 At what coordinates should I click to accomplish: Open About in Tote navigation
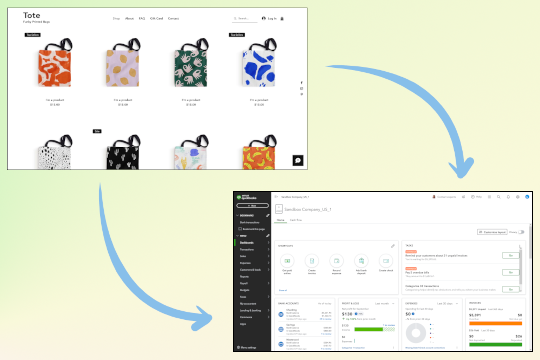point(129,19)
